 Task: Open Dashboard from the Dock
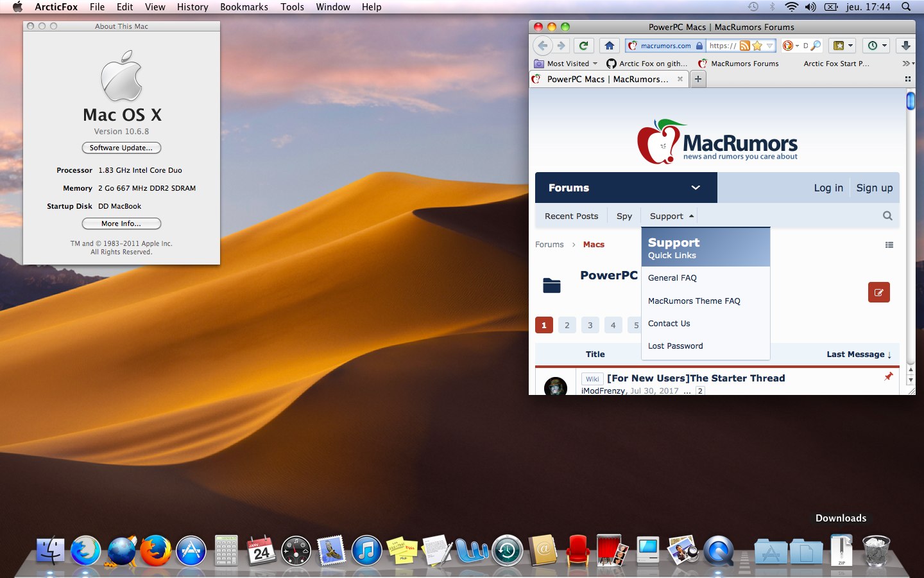pos(296,551)
